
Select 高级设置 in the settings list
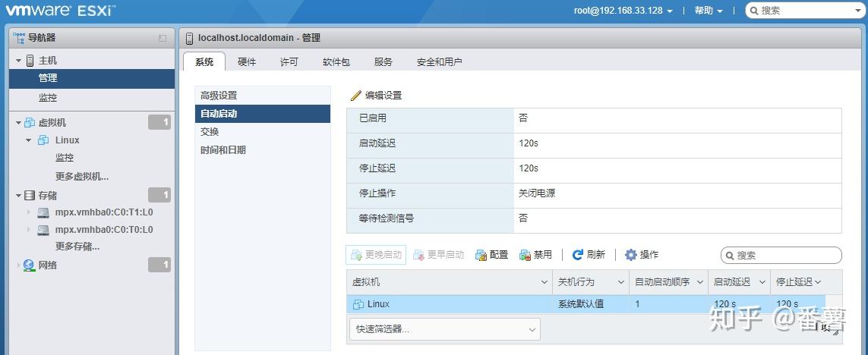263,96
